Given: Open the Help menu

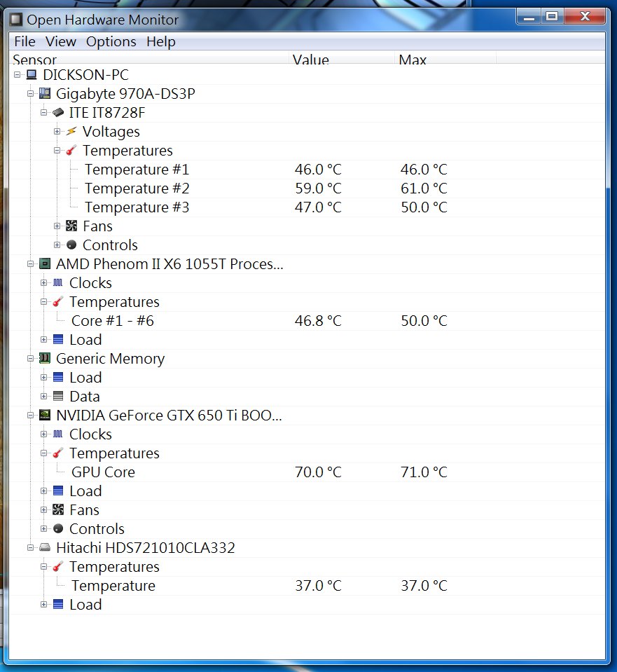Looking at the screenshot, I should pyautogui.click(x=161, y=41).
